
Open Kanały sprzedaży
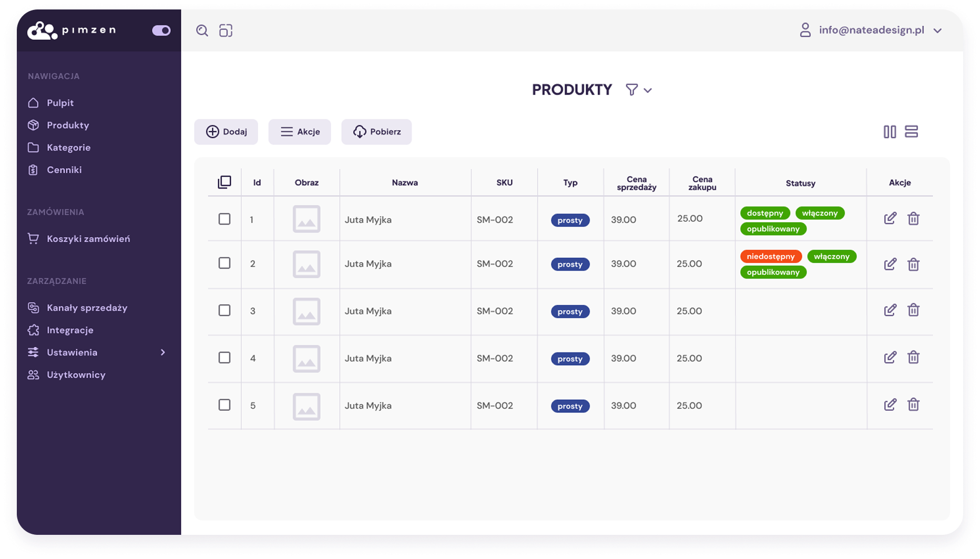tap(77, 307)
